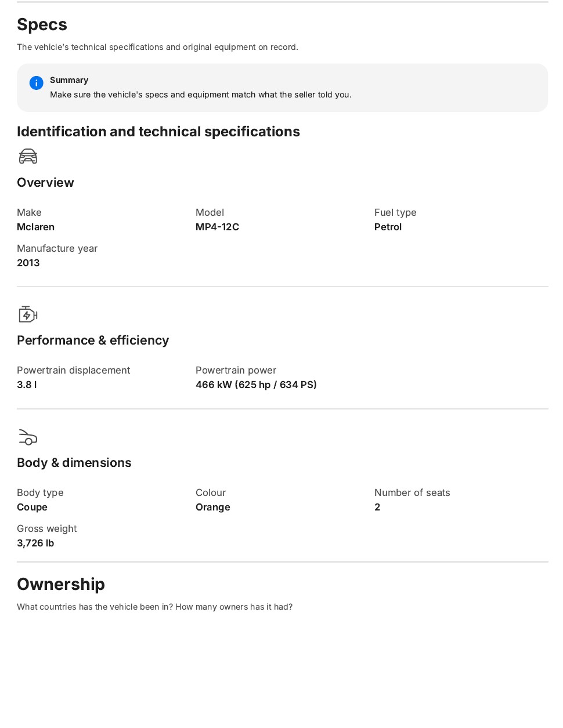
Task: Click the Overview subsection heading
Action: [x=45, y=183]
